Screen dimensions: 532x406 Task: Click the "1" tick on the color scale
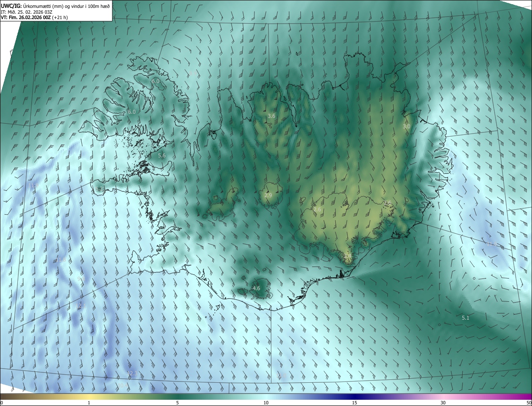[89, 403]
